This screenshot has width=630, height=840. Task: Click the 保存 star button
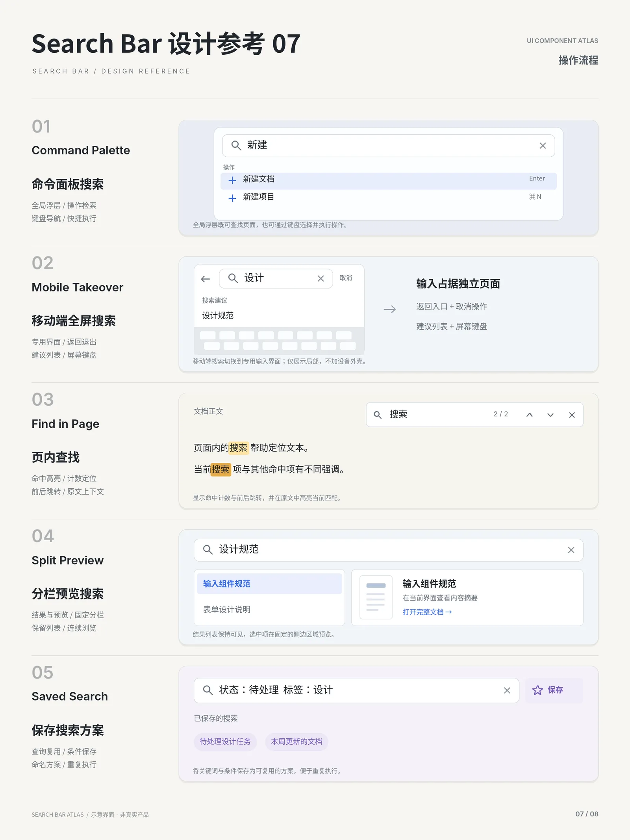(554, 690)
